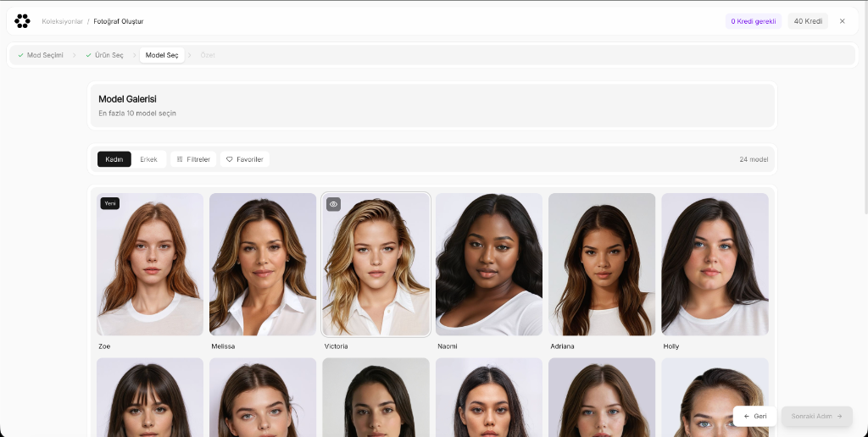Viewport: 868px width, 437px height.
Task: Switch to the Erkek models tab
Action: (148, 159)
